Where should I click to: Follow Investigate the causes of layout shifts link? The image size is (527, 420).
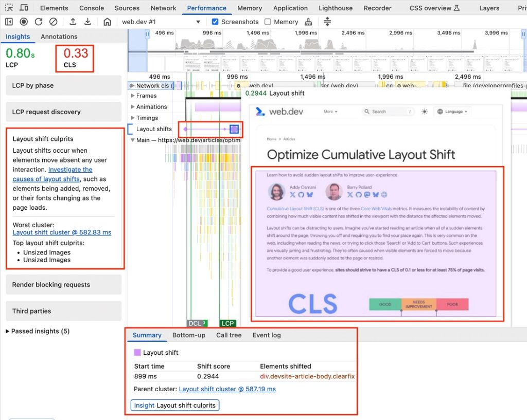[x=52, y=174]
